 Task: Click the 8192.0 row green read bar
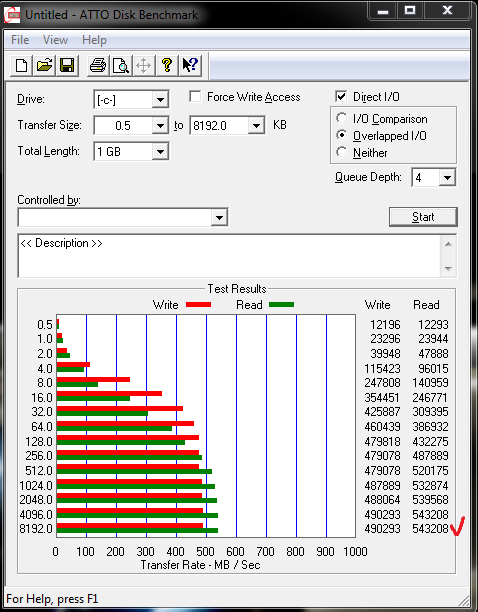[137, 530]
